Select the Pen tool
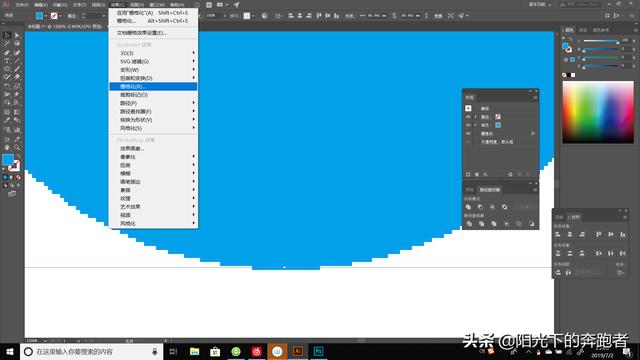640x360 pixels. pos(7,52)
